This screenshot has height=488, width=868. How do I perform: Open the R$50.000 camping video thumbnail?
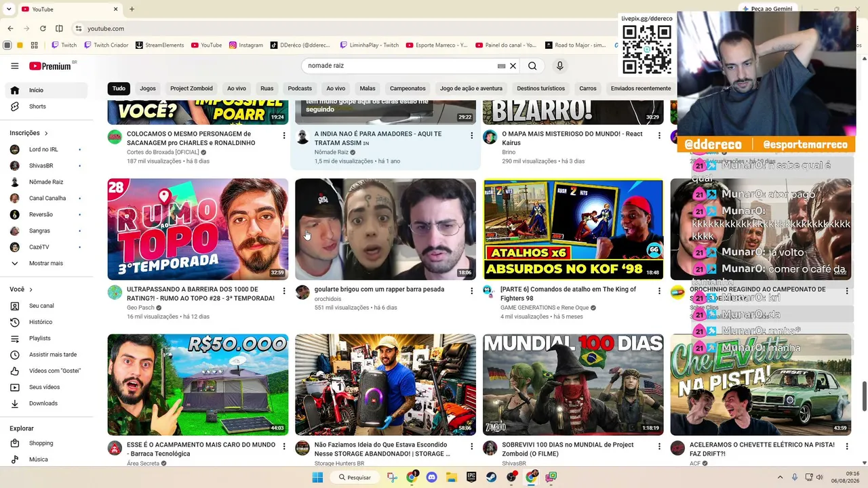click(x=198, y=384)
